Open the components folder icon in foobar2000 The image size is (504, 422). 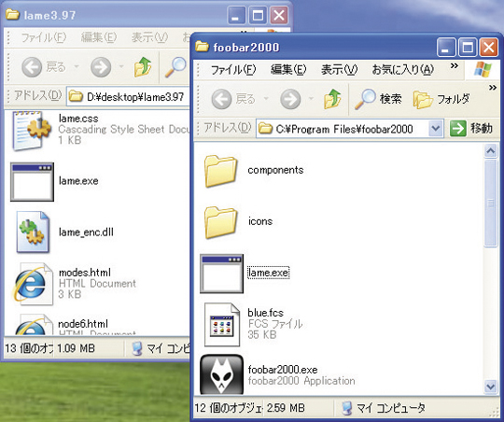[x=221, y=171]
